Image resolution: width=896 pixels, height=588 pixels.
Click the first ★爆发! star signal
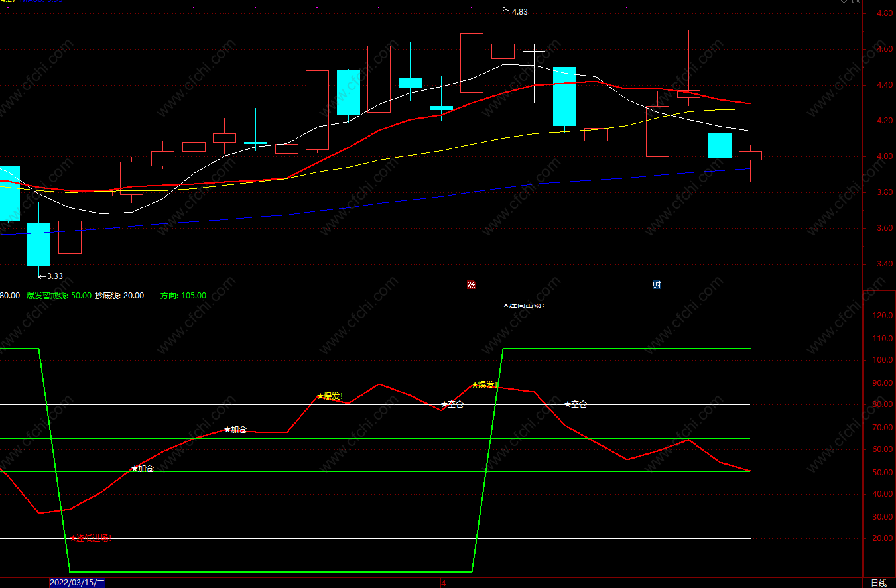(330, 396)
